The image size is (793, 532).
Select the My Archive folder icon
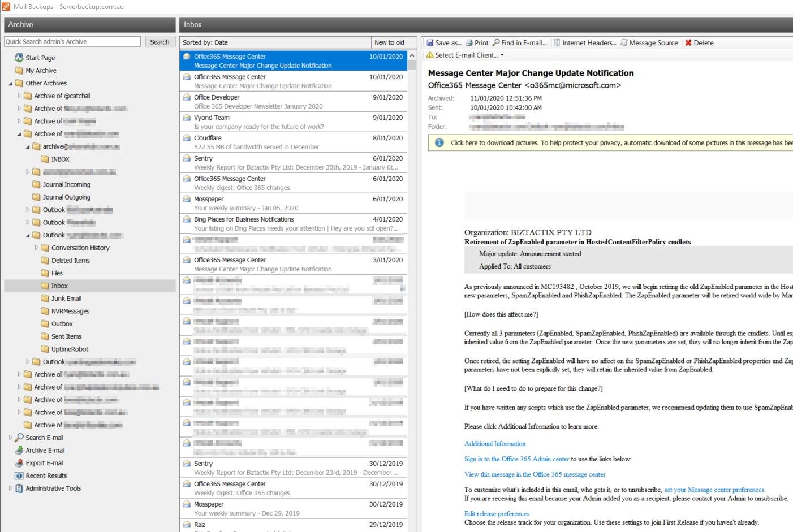coord(19,71)
